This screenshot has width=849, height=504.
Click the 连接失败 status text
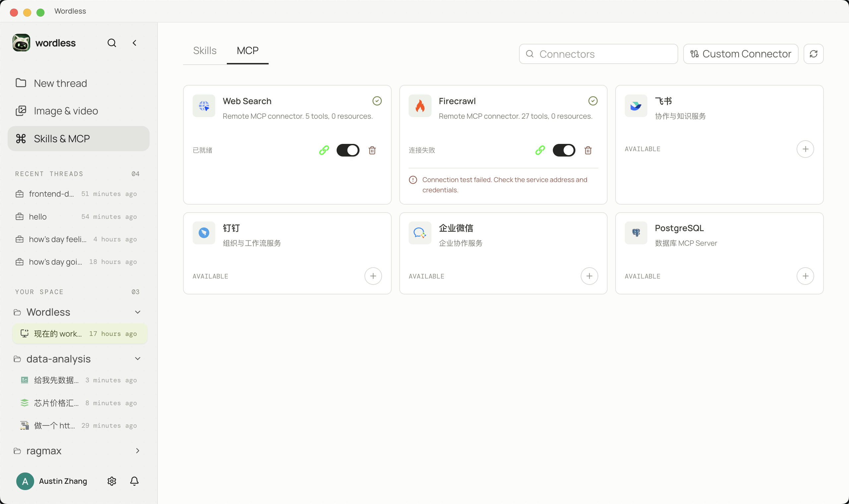[x=422, y=150]
